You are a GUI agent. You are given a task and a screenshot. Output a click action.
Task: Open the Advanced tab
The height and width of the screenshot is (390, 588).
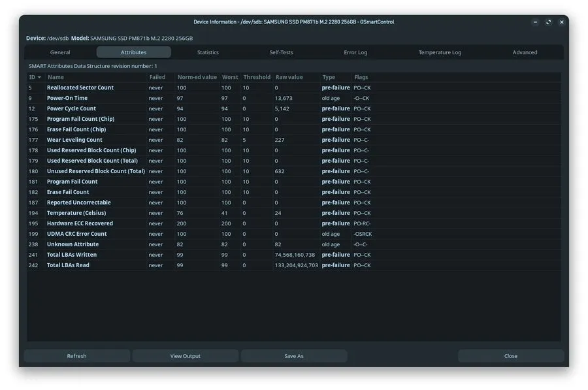pyautogui.click(x=525, y=52)
